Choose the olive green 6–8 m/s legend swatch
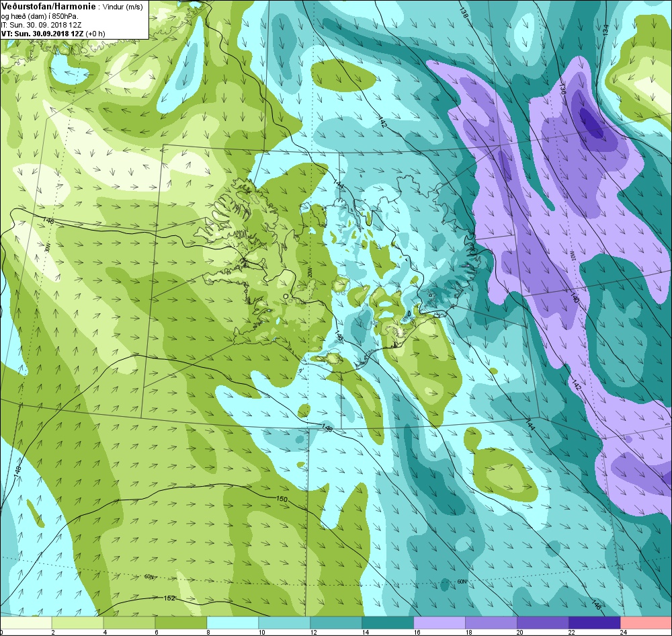This screenshot has height=636, width=672. click(181, 623)
